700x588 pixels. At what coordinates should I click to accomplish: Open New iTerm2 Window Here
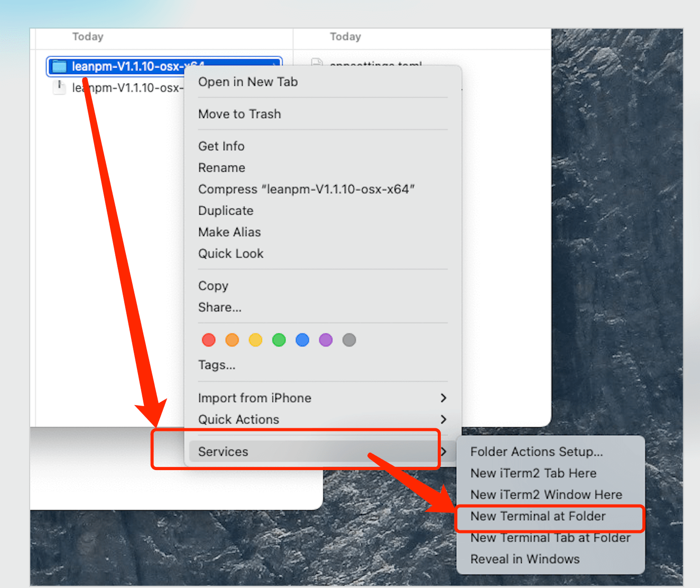[x=546, y=495]
